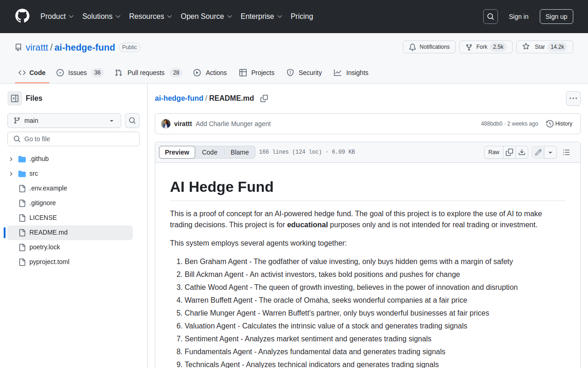The image size is (588, 368).
Task: Open the main branch selector dropdown
Action: pyautogui.click(x=64, y=121)
